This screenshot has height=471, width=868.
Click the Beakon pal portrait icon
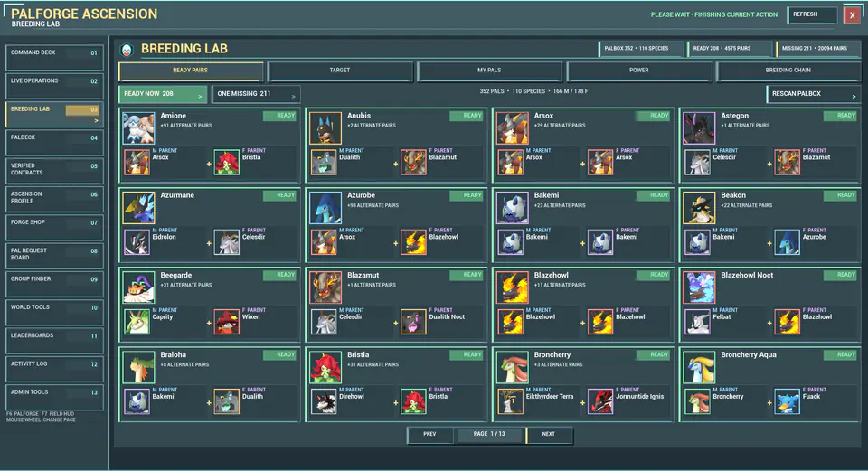point(699,208)
